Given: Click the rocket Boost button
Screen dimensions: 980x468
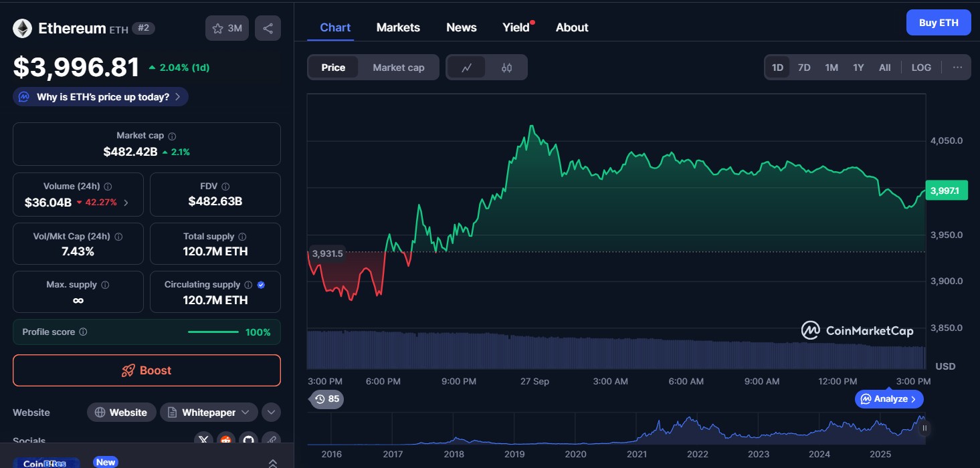Looking at the screenshot, I should pyautogui.click(x=146, y=370).
